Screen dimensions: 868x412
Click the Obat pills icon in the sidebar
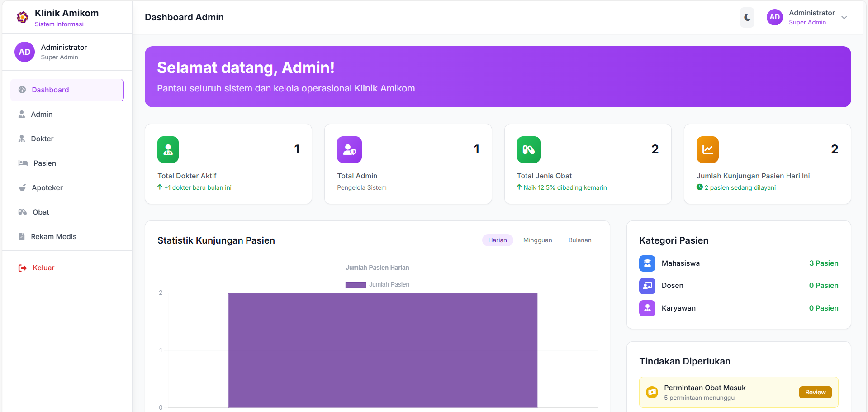point(23,212)
